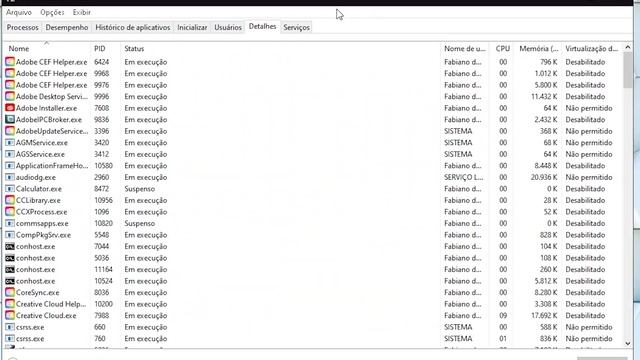The image size is (640, 360).
Task: Switch to the Serviços tab
Action: [296, 27]
